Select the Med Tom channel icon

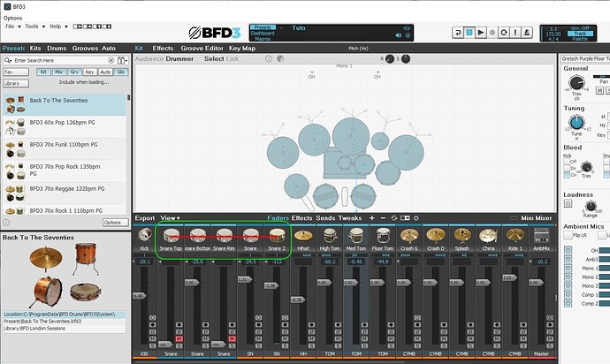(356, 236)
